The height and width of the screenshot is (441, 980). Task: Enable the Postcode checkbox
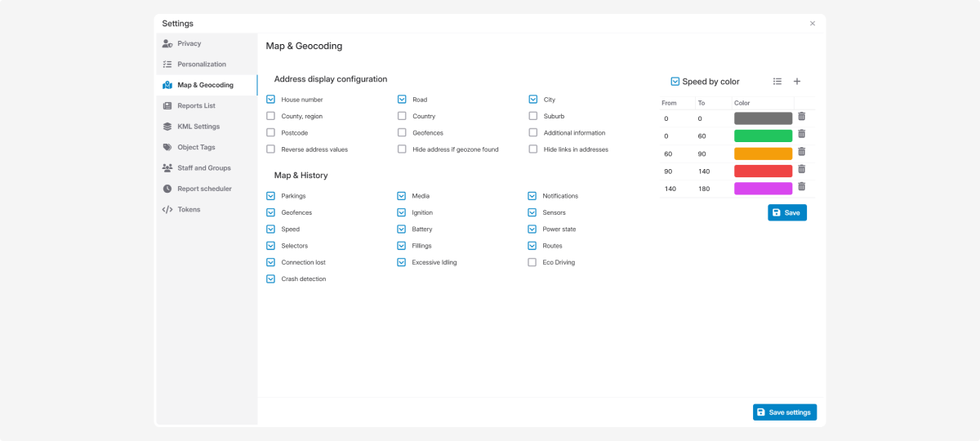[x=271, y=133]
